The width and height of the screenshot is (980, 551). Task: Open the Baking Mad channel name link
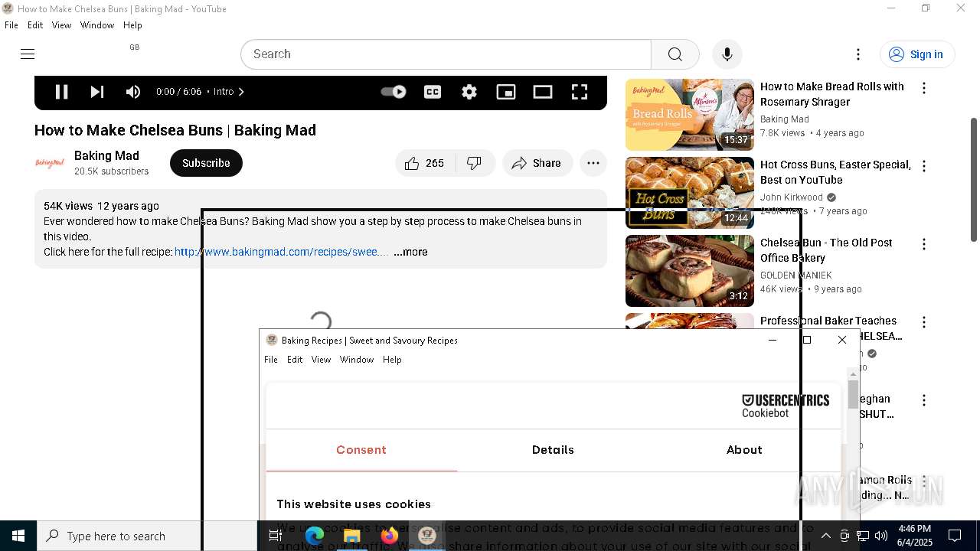pos(106,155)
